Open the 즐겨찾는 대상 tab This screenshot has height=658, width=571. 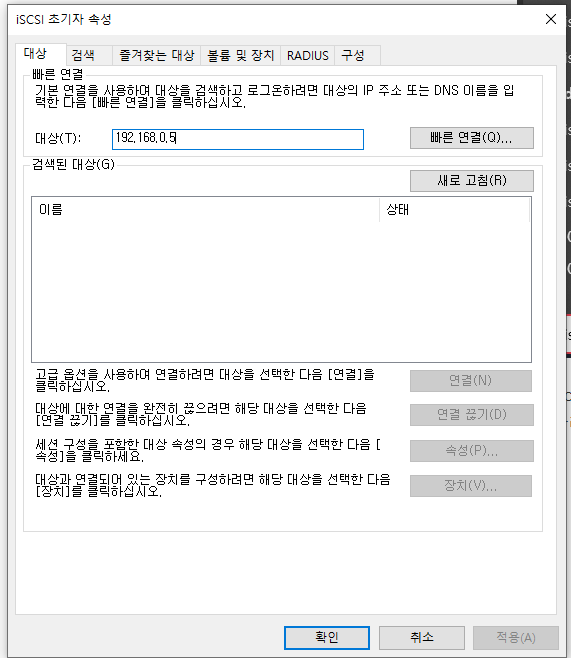click(156, 55)
